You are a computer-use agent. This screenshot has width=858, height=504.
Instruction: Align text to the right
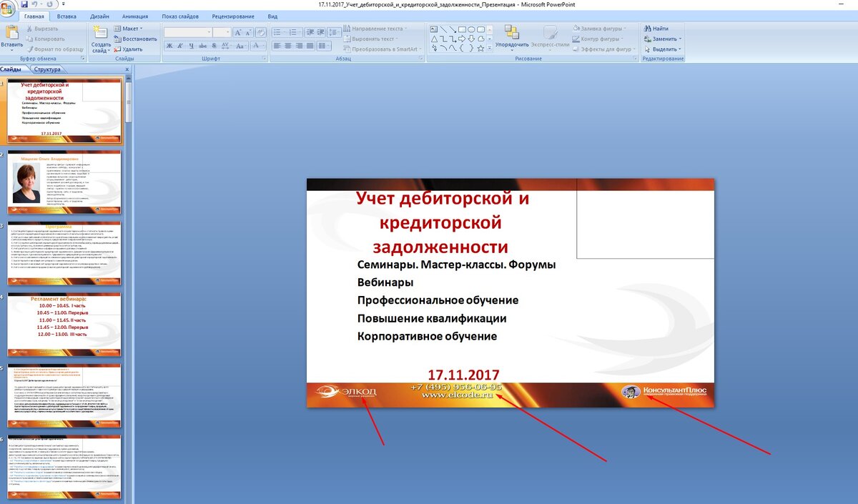(299, 46)
